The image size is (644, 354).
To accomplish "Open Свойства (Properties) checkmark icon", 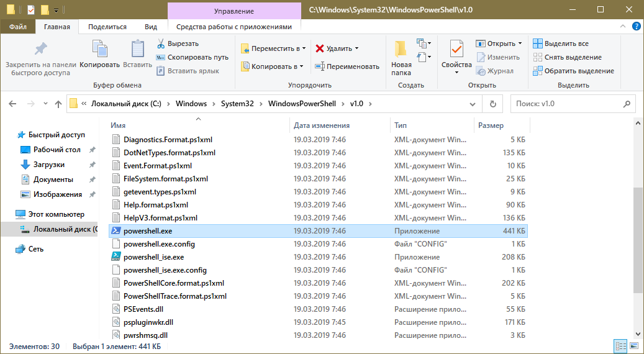I will pos(456,50).
